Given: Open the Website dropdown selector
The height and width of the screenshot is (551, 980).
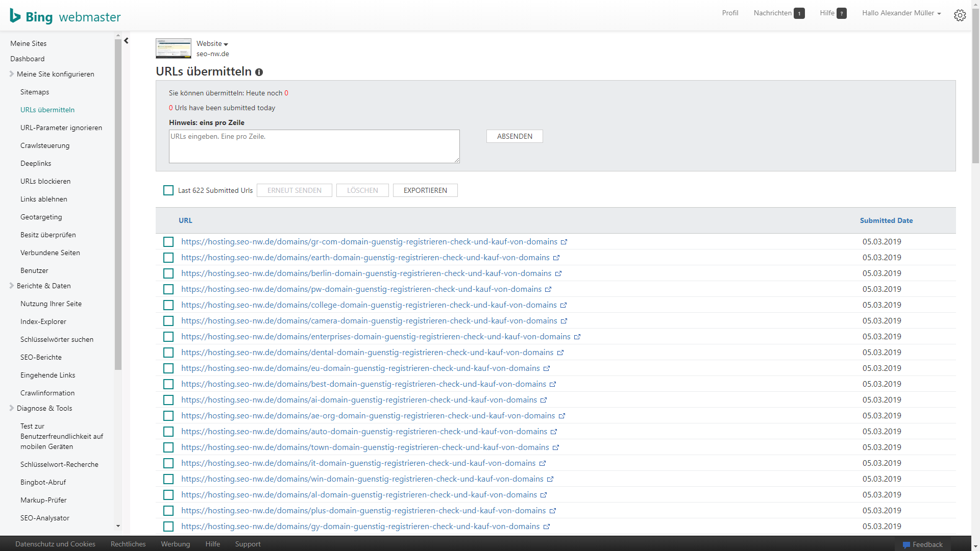Looking at the screenshot, I should (x=212, y=44).
